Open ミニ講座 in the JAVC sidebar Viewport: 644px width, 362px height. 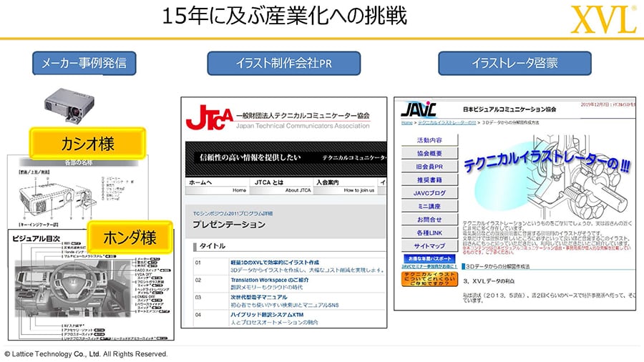click(429, 206)
